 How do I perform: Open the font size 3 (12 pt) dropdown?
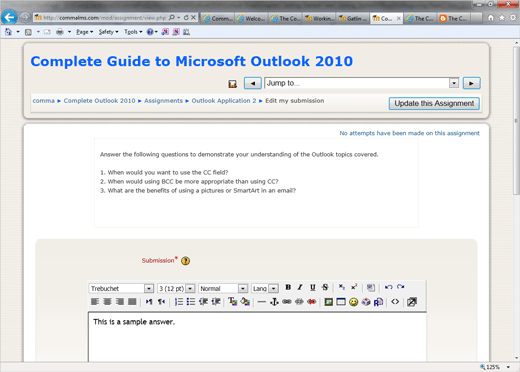[x=190, y=288]
